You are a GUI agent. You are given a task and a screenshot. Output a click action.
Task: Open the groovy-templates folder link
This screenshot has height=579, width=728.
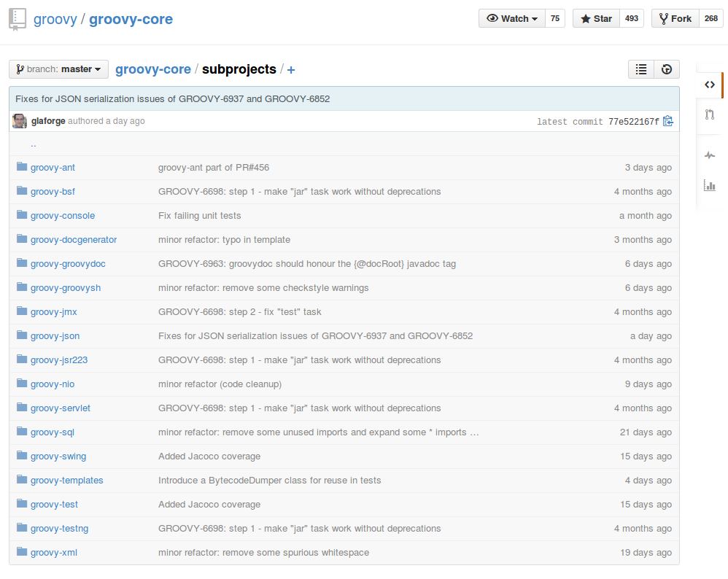pyautogui.click(x=67, y=481)
